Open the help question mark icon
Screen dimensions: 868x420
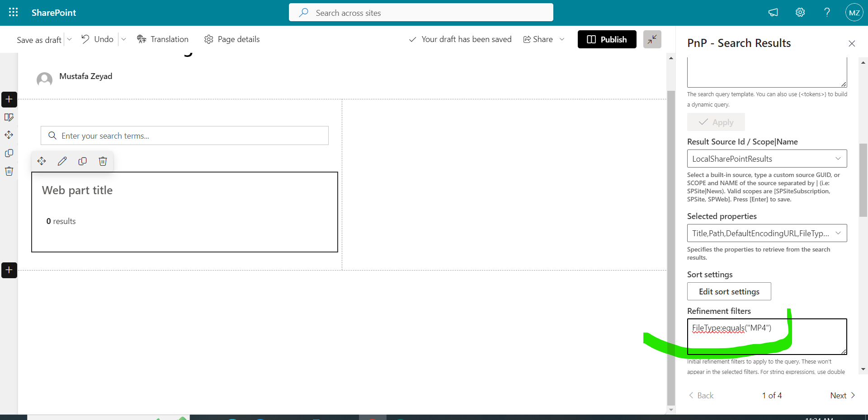coord(827,12)
